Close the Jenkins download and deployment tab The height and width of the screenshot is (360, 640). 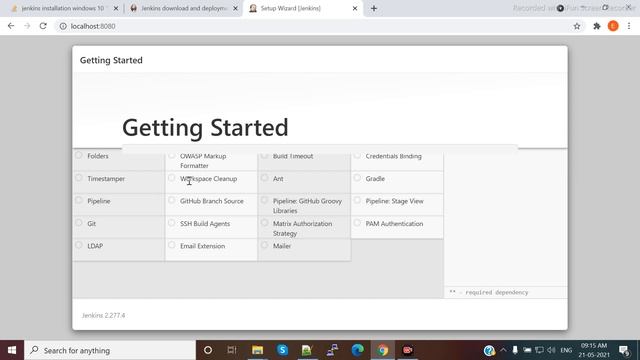pos(235,8)
